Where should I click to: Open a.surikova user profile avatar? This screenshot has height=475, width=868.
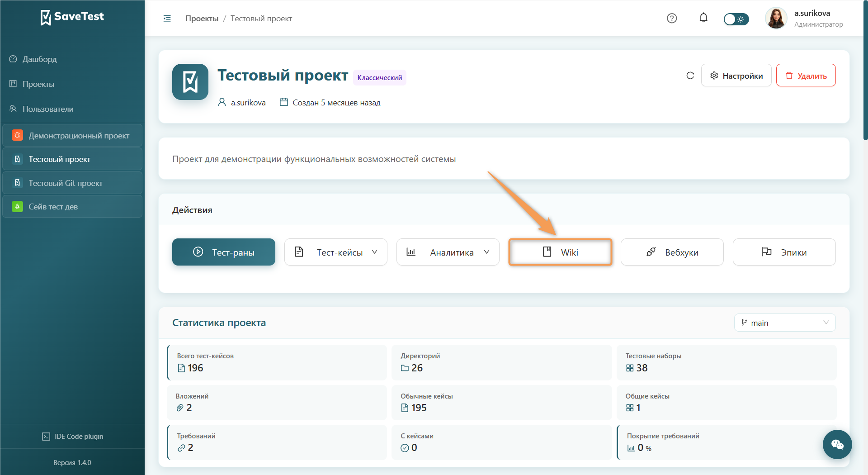click(776, 19)
